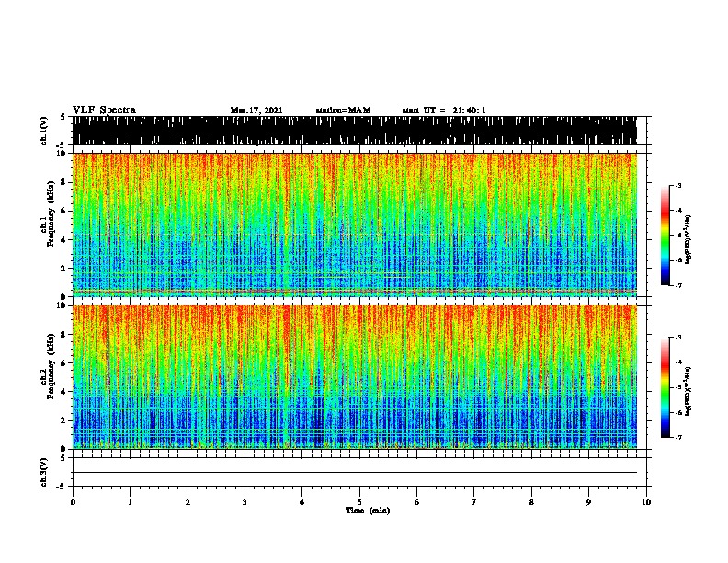Click the flat line in the ch.3 panel
Screen dimensions: 728x563
354,473
